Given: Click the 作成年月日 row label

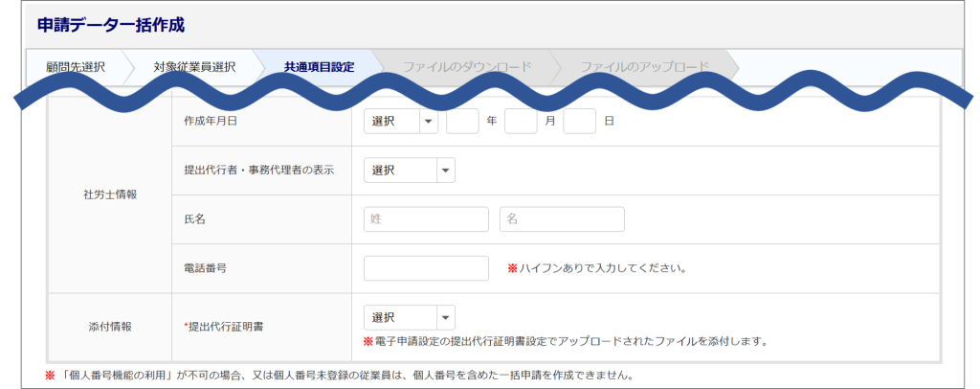Looking at the screenshot, I should pos(210,122).
